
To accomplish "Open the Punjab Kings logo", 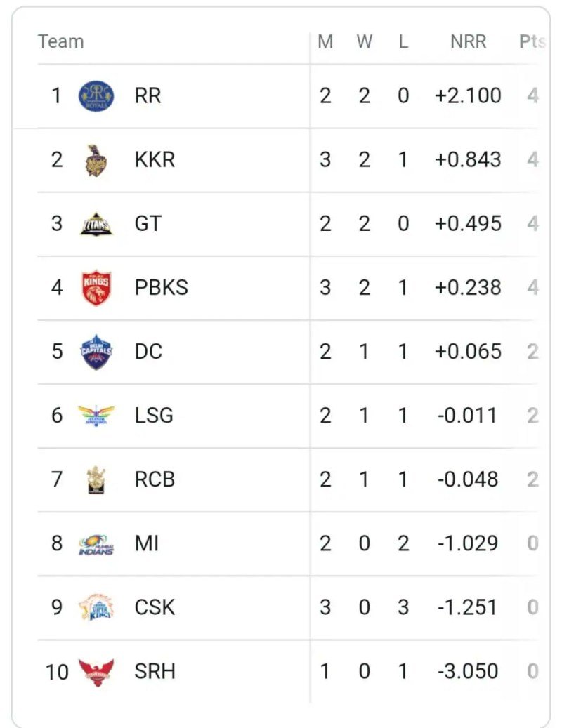I will coord(96,288).
